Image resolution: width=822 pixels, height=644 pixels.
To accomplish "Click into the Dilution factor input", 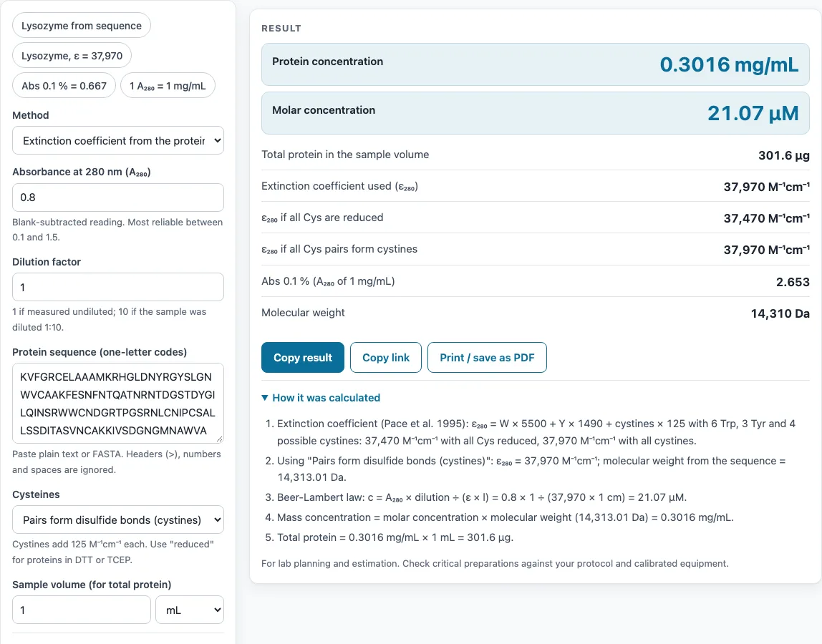I will pyautogui.click(x=118, y=287).
